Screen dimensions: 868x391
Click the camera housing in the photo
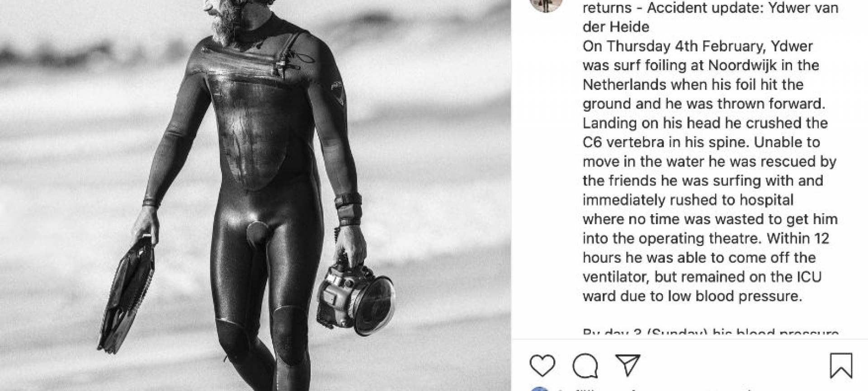pyautogui.click(x=355, y=296)
